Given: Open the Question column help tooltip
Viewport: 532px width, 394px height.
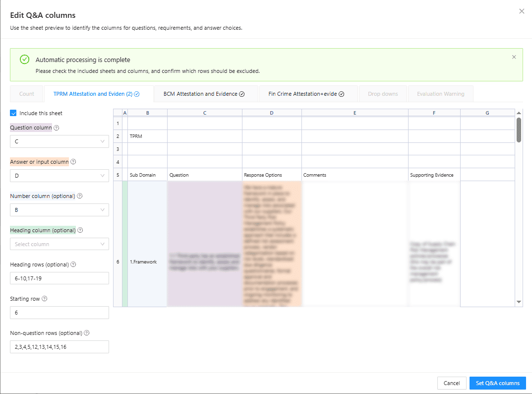Looking at the screenshot, I should click(56, 128).
